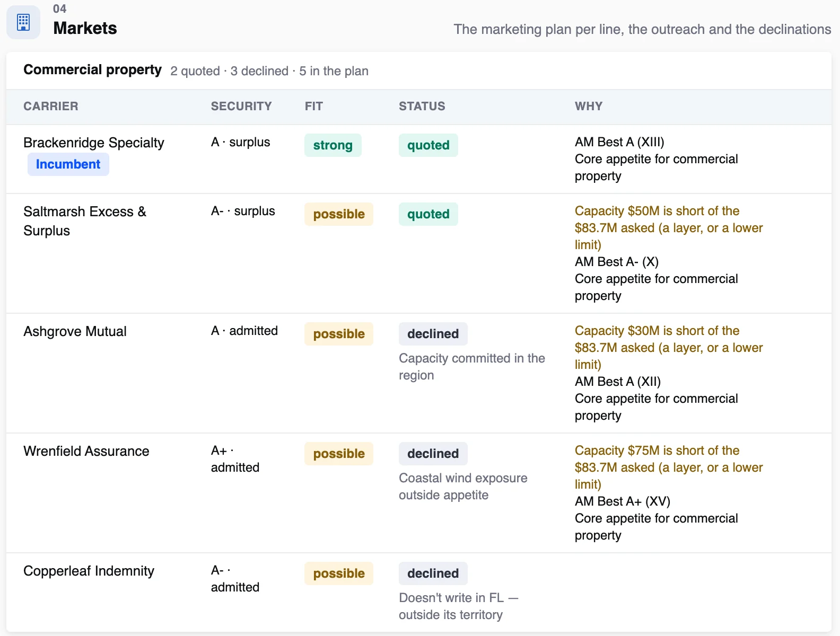Viewport: 840px width, 636px height.
Task: Click 'Capacity committed in the region' reason
Action: pos(472,367)
